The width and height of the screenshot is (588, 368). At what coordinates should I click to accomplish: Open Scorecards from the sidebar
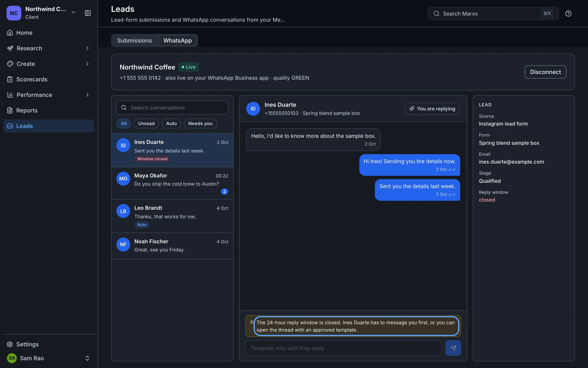(49, 79)
